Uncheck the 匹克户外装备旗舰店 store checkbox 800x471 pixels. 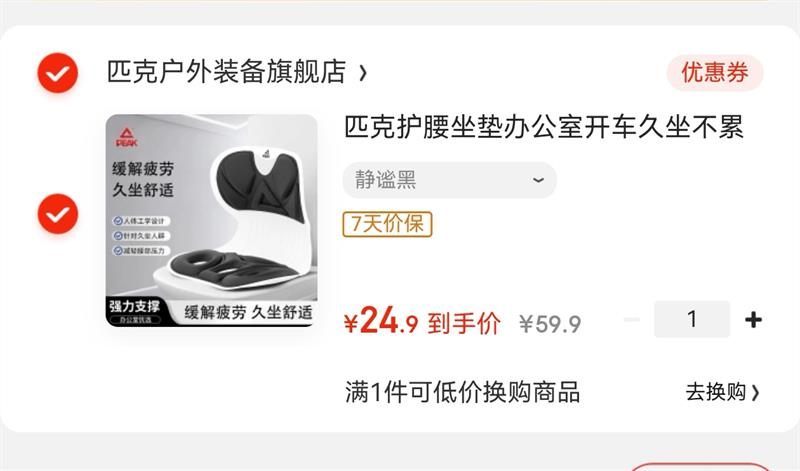pyautogui.click(x=58, y=73)
